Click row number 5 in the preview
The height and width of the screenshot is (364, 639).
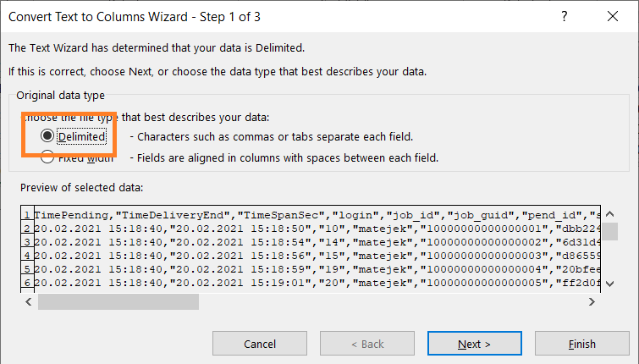coord(28,270)
